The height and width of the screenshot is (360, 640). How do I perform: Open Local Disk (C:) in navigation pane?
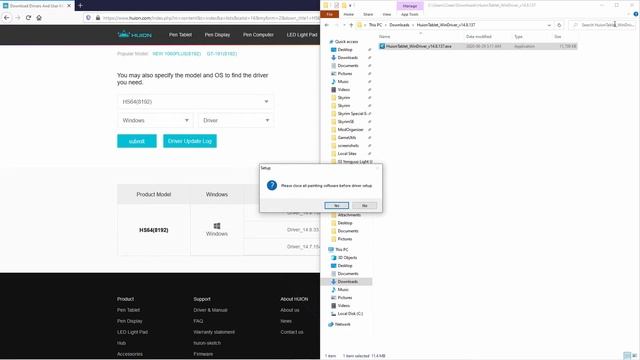pos(350,313)
